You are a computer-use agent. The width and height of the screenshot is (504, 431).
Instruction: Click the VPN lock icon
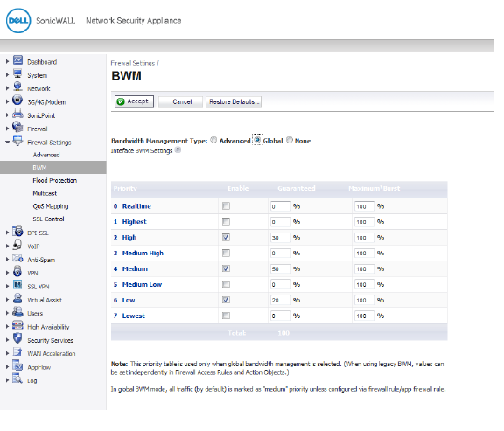17,271
